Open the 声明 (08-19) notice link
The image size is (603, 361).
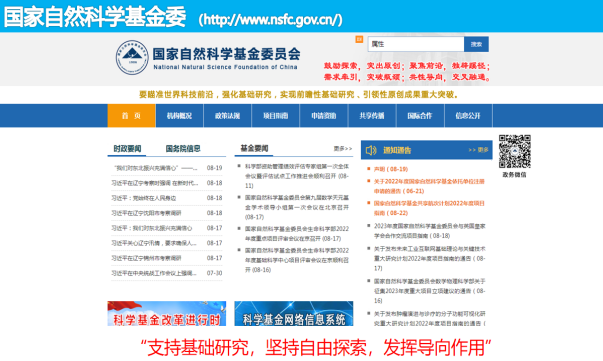point(391,169)
